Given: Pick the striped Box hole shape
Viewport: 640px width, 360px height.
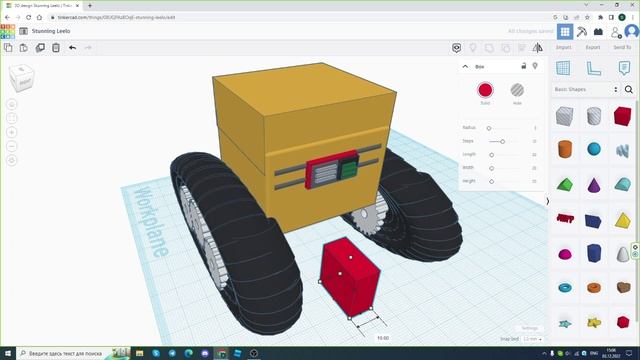Looking at the screenshot, I should (x=564, y=116).
